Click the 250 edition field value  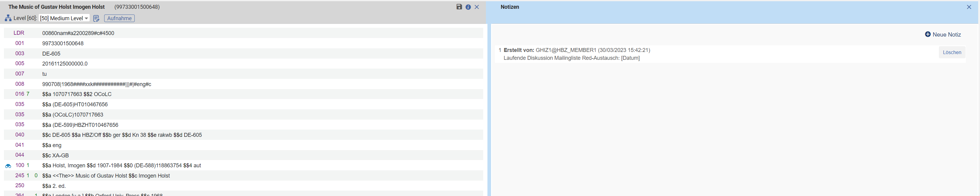click(54, 186)
